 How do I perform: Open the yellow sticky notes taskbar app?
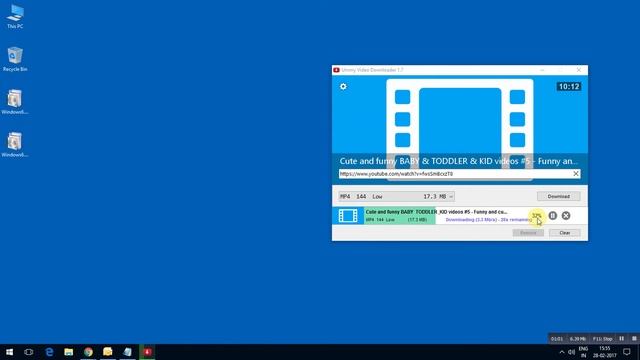pyautogui.click(x=108, y=352)
